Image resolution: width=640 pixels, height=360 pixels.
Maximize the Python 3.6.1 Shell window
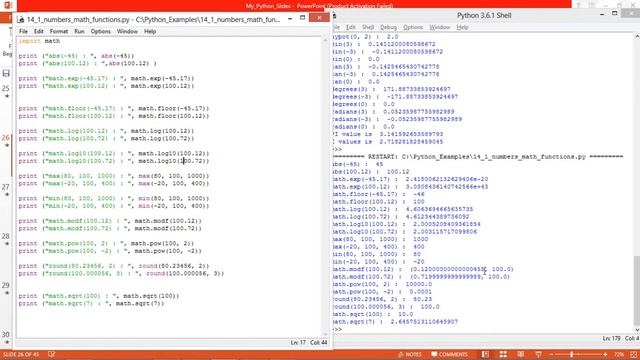point(615,14)
